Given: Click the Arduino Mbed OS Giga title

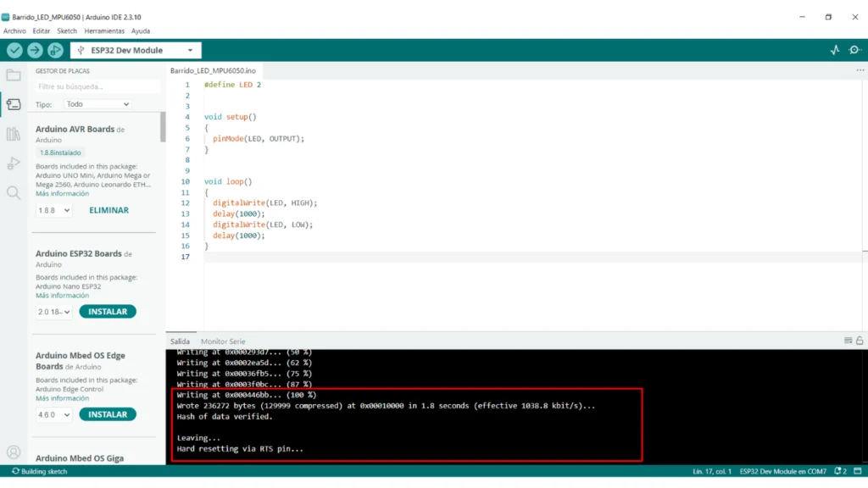Looking at the screenshot, I should (80, 458).
